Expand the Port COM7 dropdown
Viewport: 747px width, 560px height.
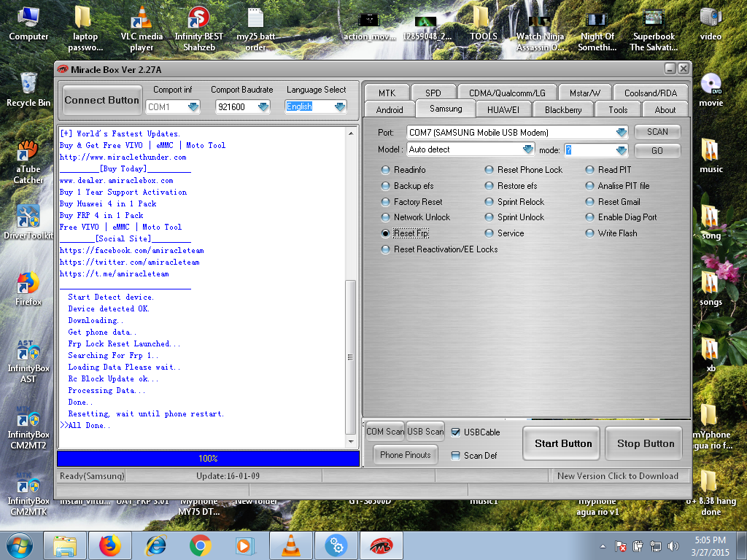point(622,133)
